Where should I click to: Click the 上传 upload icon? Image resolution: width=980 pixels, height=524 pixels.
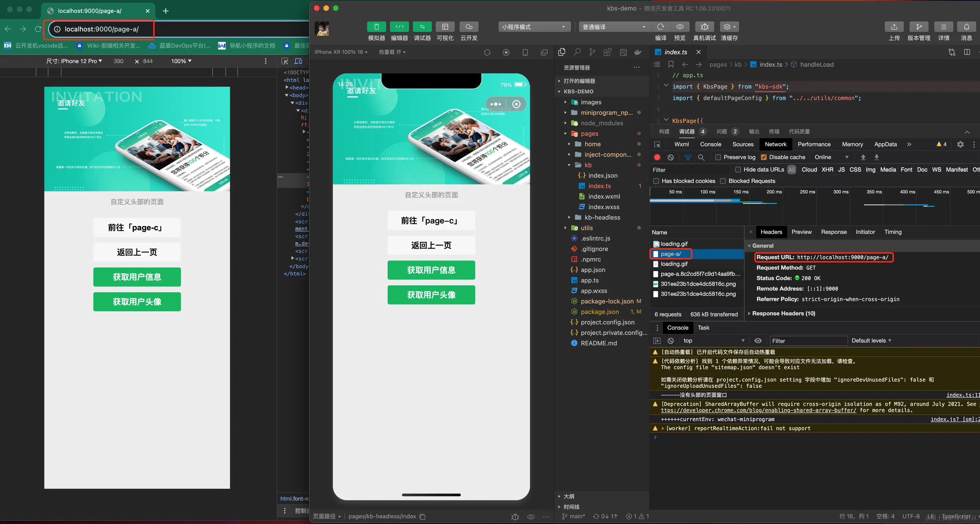point(894,27)
